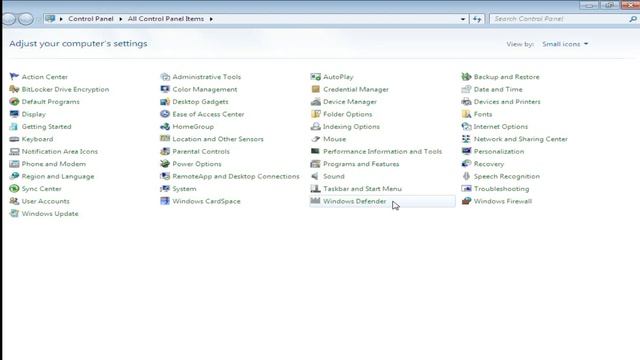Expand arrow after Control Panel breadcrumb
Image resolution: width=640 pixels, height=360 pixels.
pyautogui.click(x=121, y=19)
